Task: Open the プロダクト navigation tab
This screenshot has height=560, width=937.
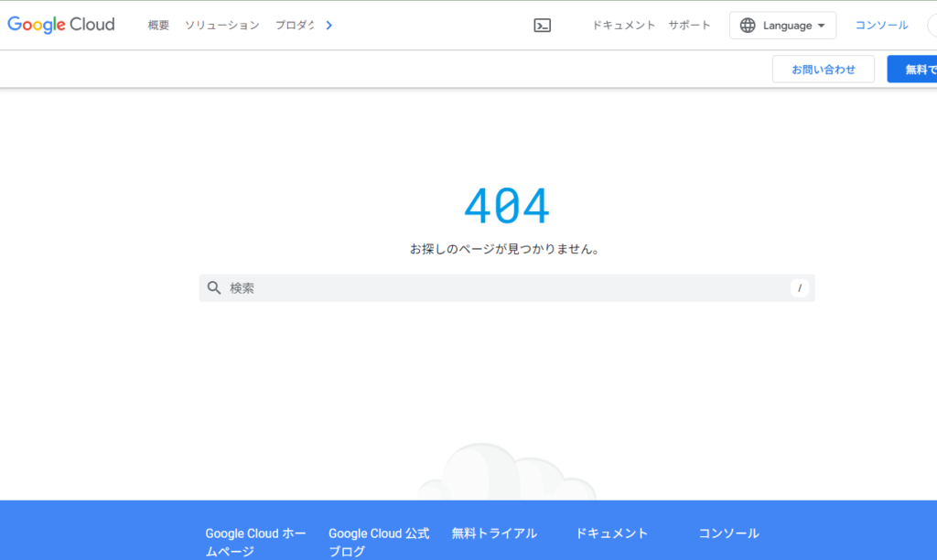Action: point(294,26)
